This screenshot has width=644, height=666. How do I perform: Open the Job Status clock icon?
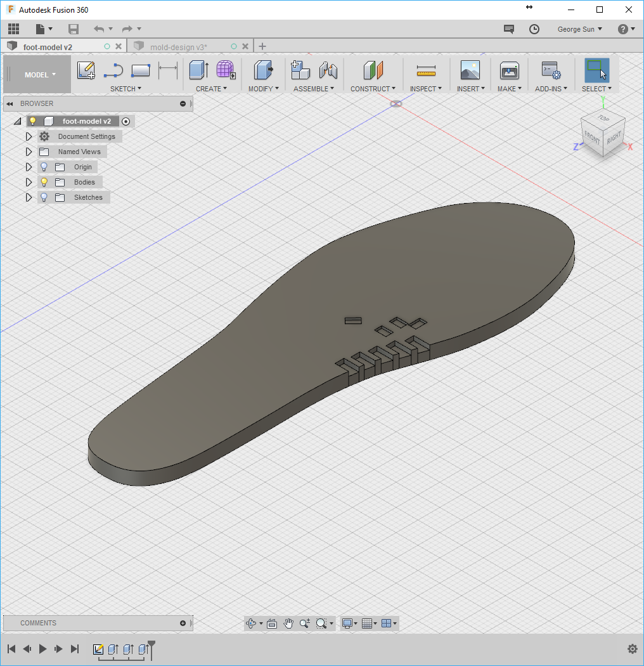(534, 29)
